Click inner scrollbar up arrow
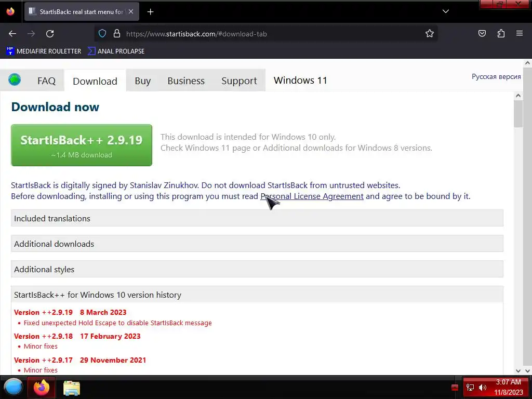 (518, 96)
